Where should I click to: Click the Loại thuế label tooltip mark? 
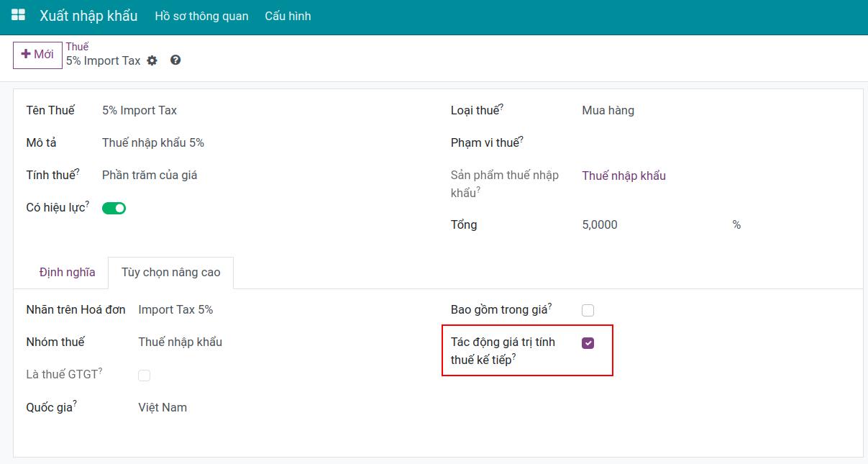[x=501, y=106]
